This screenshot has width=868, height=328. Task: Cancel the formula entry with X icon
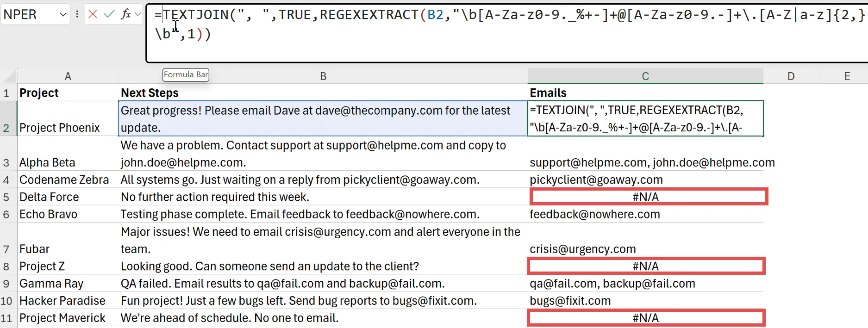pos(93,14)
